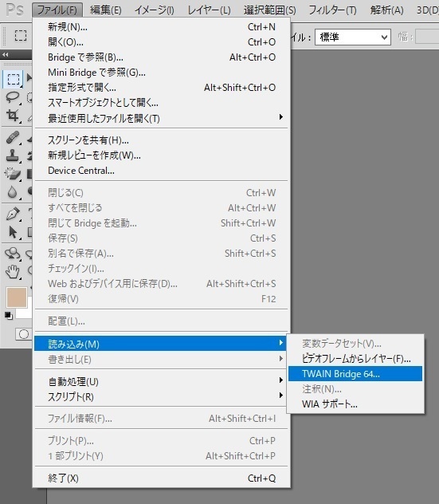Choose 開く(O)... menu item
This screenshot has width=439, height=504.
click(x=162, y=41)
